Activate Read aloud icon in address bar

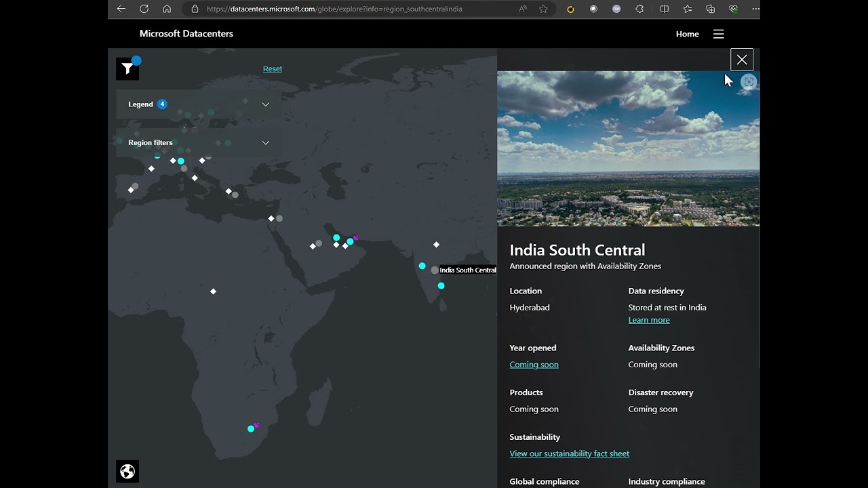(522, 9)
